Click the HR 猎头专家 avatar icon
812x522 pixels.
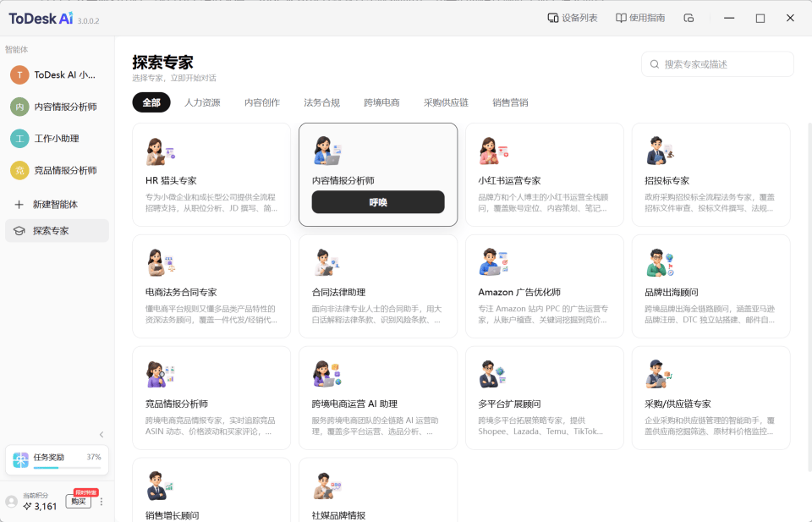point(161,151)
